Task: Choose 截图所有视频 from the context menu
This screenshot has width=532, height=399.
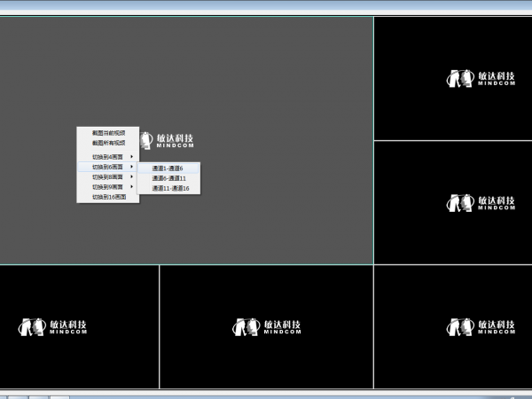Action: pos(108,143)
